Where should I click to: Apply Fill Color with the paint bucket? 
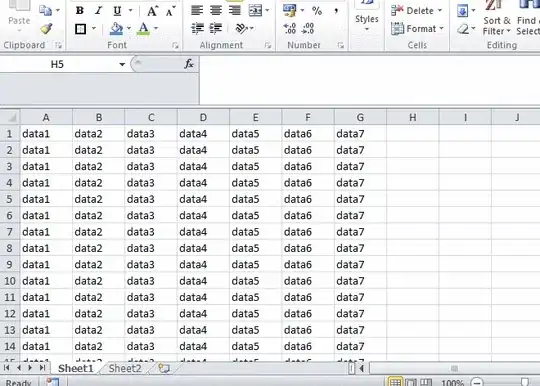pyautogui.click(x=116, y=29)
